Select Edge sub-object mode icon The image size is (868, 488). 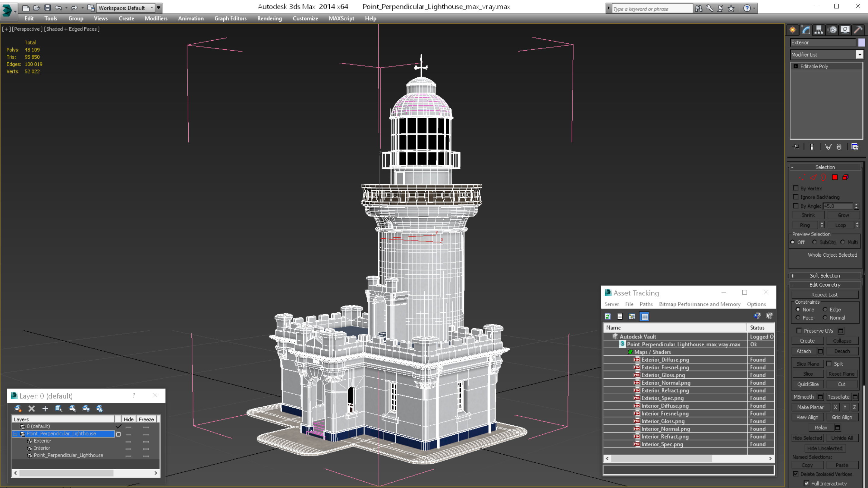click(813, 177)
